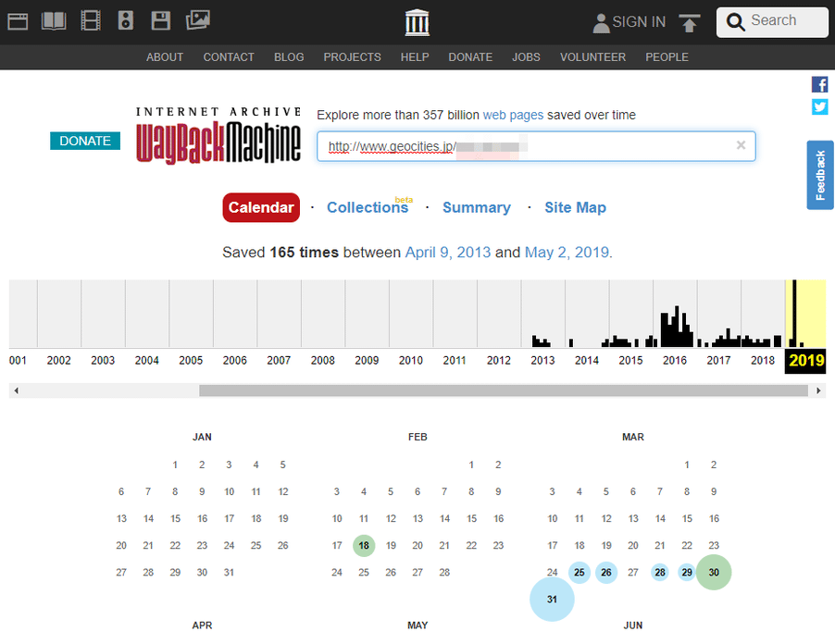Open the HELP menu item
The image size is (835, 644).
click(x=415, y=57)
